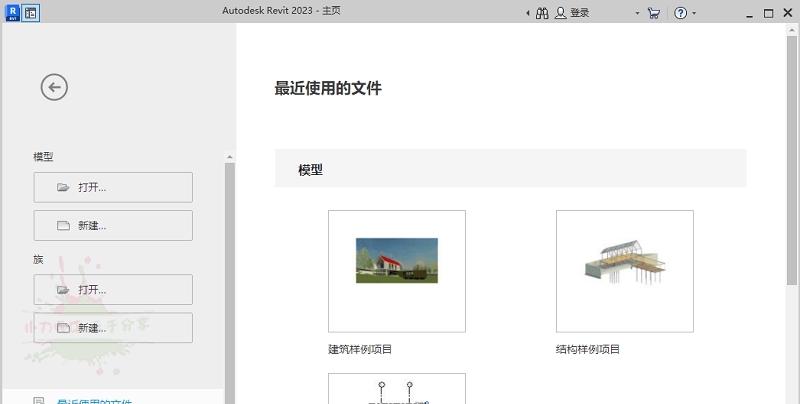The image size is (802, 404).
Task: Close the Revit window
Action: point(788,13)
